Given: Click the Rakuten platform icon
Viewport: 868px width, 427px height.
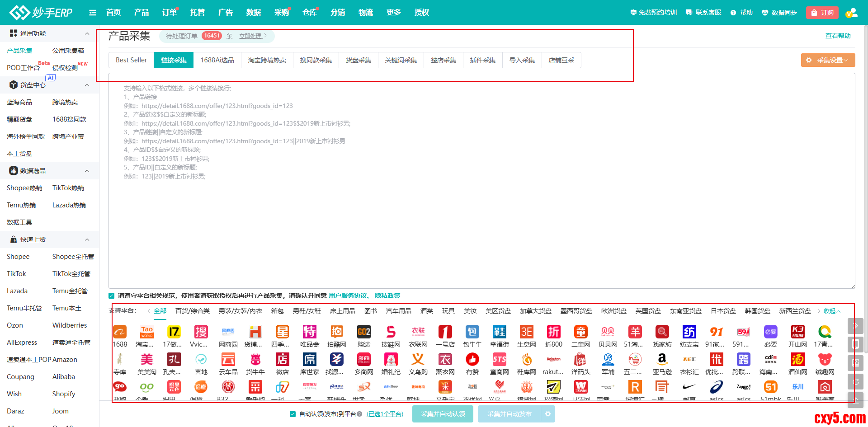Looking at the screenshot, I should tap(553, 360).
